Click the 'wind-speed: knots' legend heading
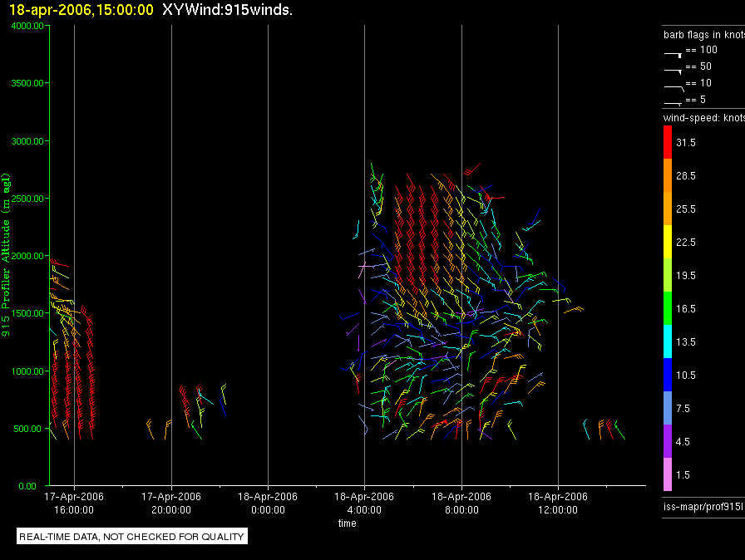The width and height of the screenshot is (745, 560). tap(703, 118)
